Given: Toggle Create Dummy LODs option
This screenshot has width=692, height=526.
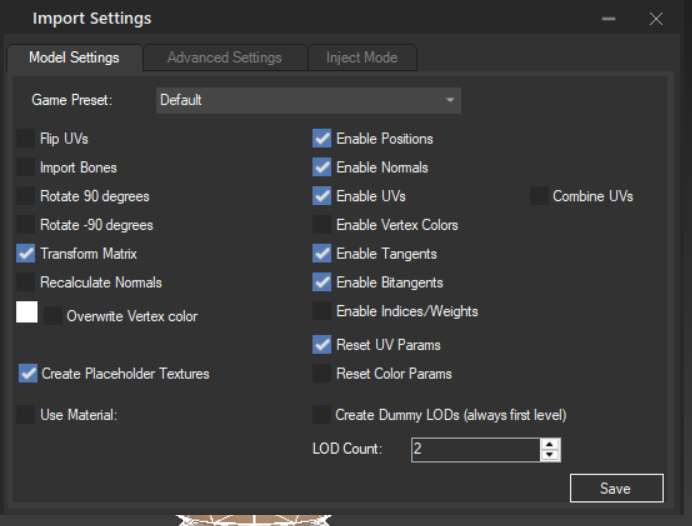Looking at the screenshot, I should point(322,414).
